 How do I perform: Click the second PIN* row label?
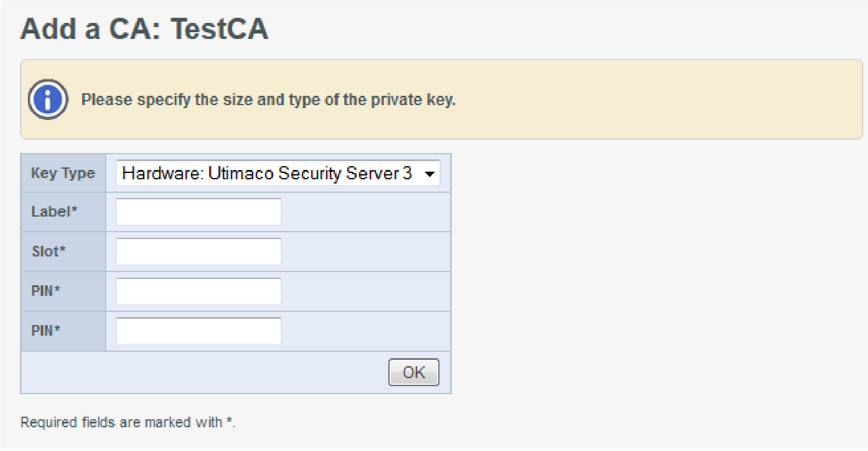46,331
